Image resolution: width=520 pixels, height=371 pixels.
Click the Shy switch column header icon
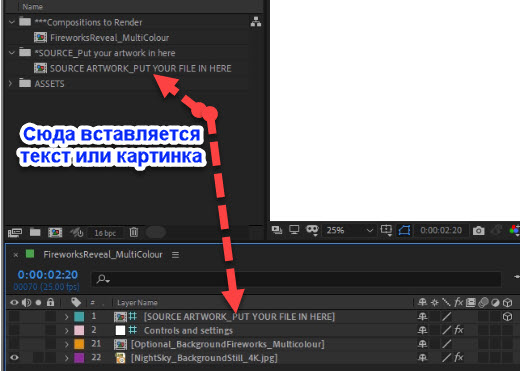point(422,302)
